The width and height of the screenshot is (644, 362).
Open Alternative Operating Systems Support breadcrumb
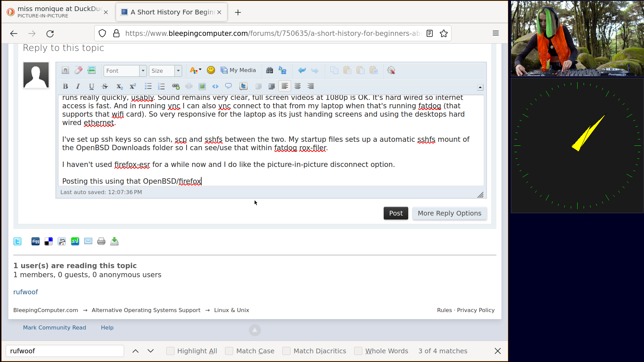coord(146,310)
